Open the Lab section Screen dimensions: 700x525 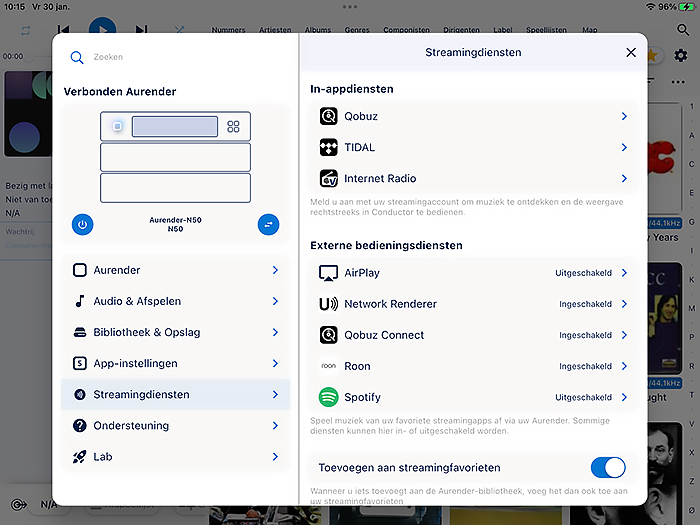175,456
